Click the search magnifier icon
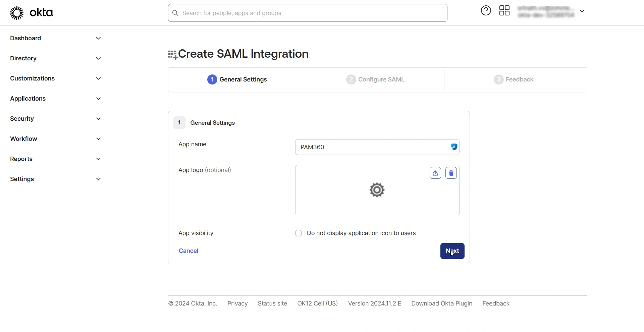This screenshot has height=332, width=644. [x=175, y=13]
